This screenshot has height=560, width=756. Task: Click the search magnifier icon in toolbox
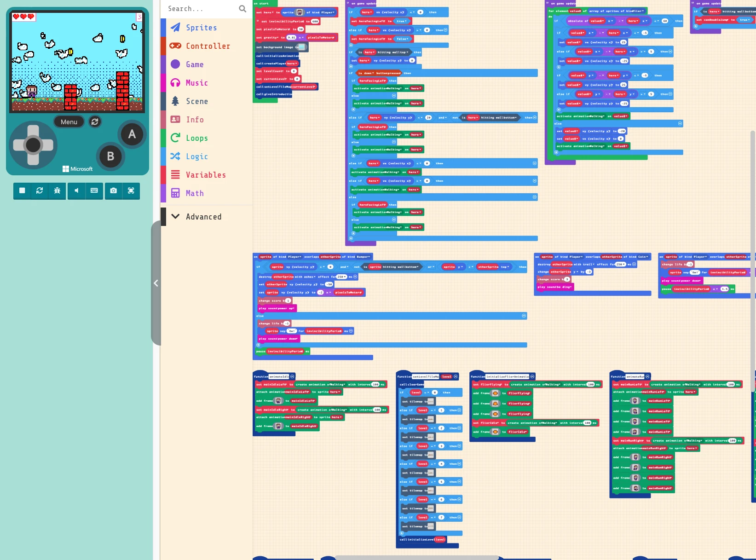point(242,9)
